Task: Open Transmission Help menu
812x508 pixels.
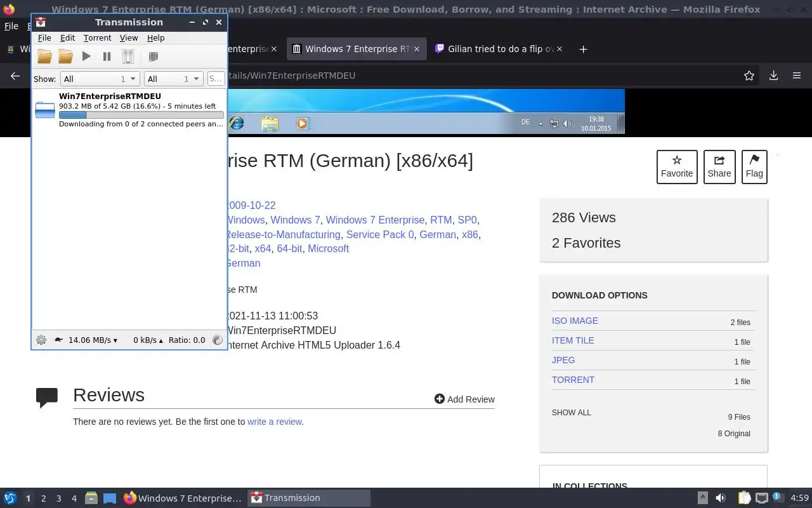Action: tap(155, 38)
